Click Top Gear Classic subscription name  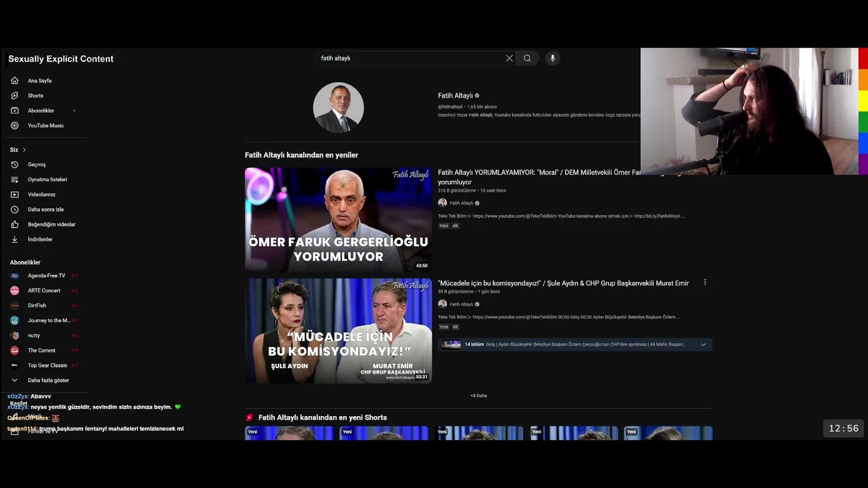[47, 365]
